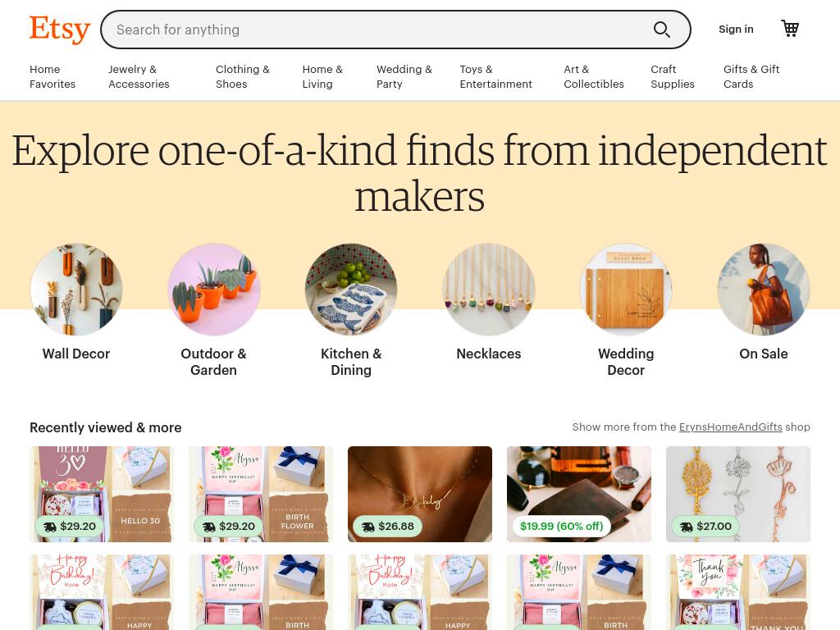840x630 pixels.
Task: Choose the Kitchen & Dining circle image
Action: click(x=351, y=290)
